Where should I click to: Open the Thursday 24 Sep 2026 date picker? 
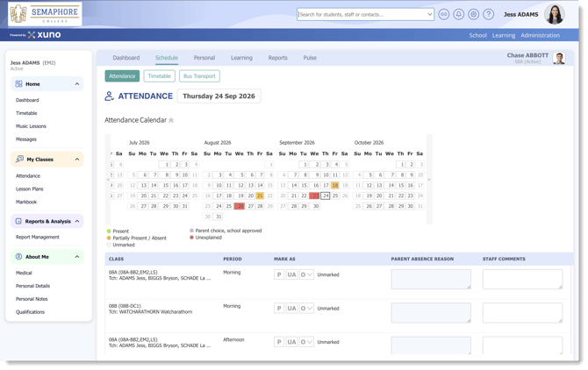219,96
